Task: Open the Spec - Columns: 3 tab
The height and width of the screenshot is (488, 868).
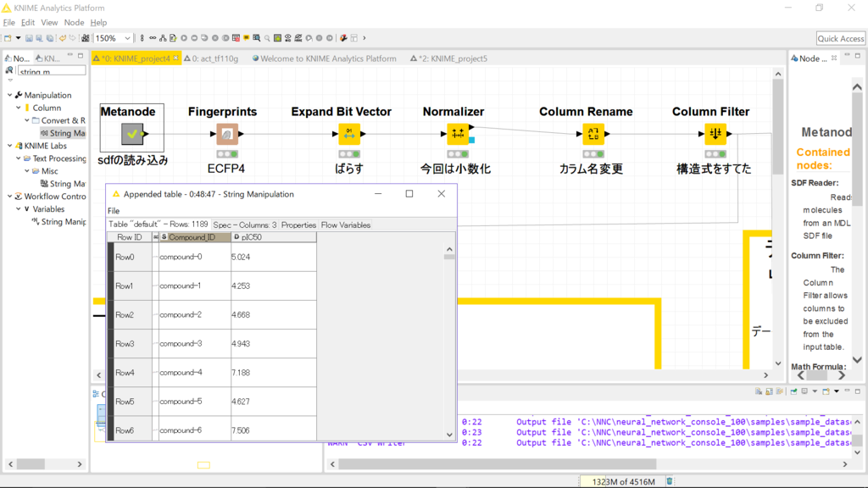Action: [x=245, y=225]
